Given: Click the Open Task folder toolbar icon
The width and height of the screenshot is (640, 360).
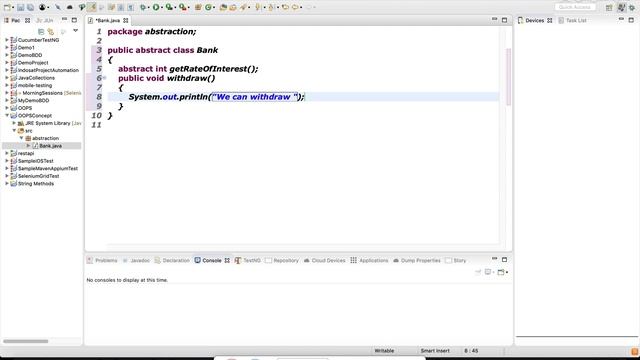Looking at the screenshot, I should (233, 7).
